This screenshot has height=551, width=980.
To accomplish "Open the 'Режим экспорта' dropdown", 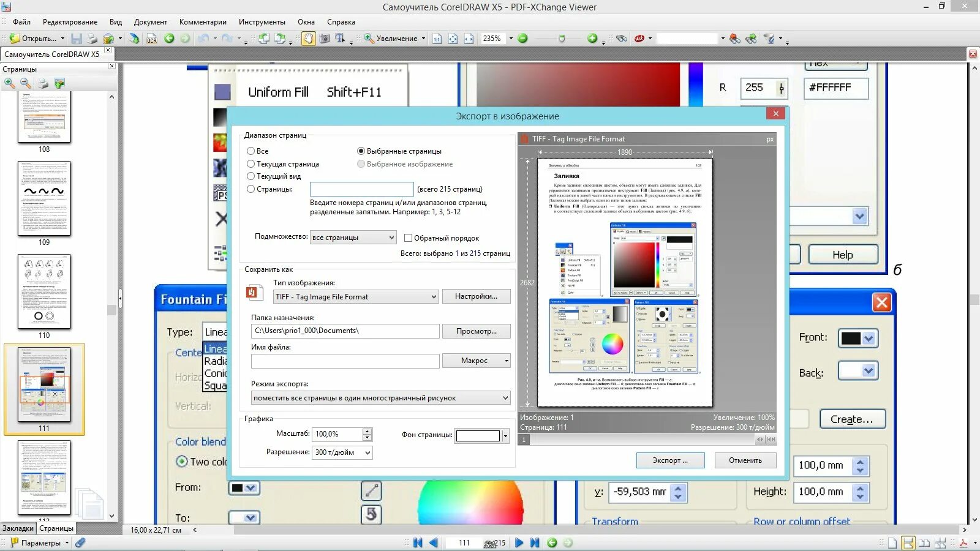I will click(x=380, y=398).
